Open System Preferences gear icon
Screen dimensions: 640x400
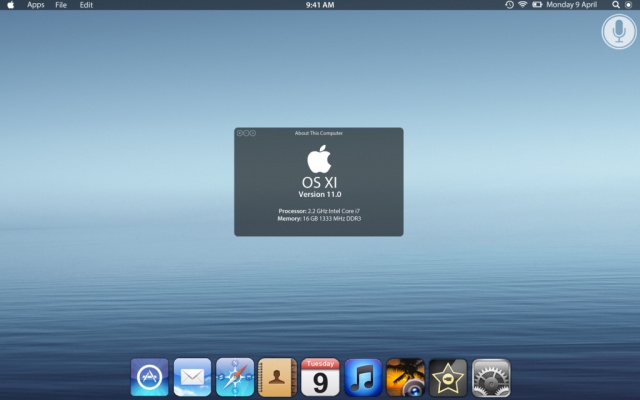coord(491,378)
